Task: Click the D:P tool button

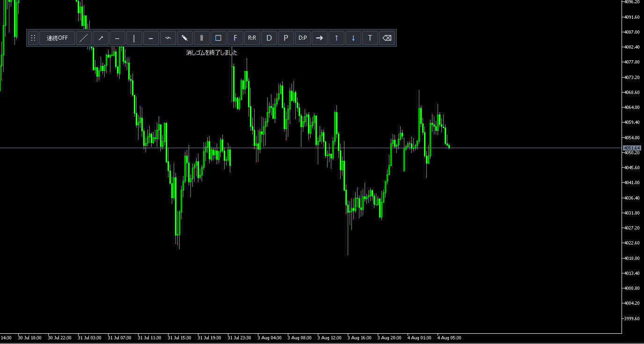Action: point(303,38)
